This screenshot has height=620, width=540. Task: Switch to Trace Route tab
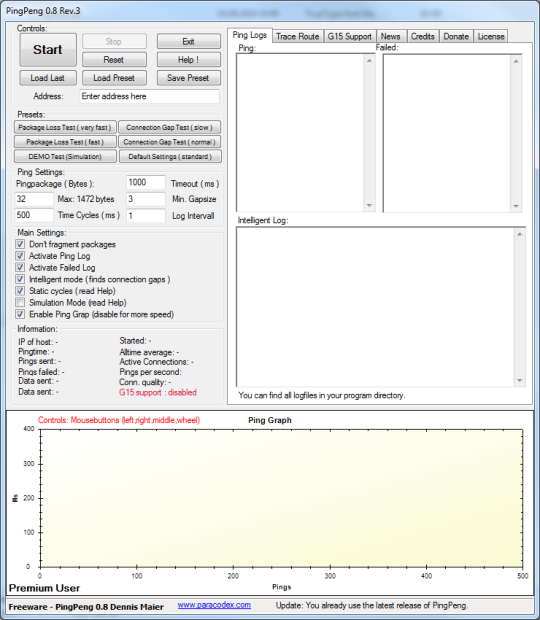[298, 36]
